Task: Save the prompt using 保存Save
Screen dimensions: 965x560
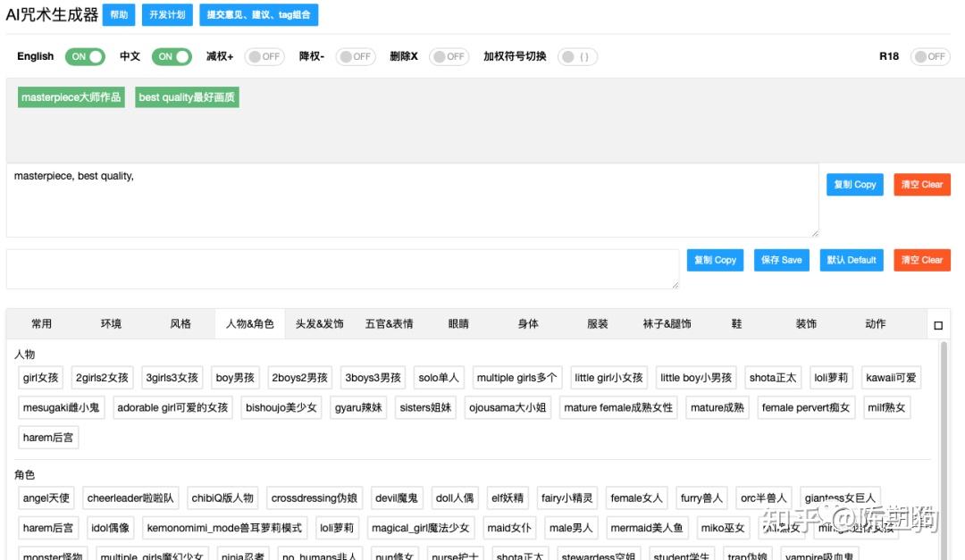Action: pyautogui.click(x=781, y=260)
